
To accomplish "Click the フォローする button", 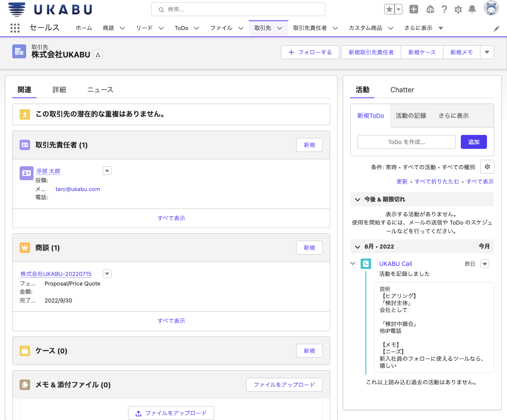I will [310, 52].
